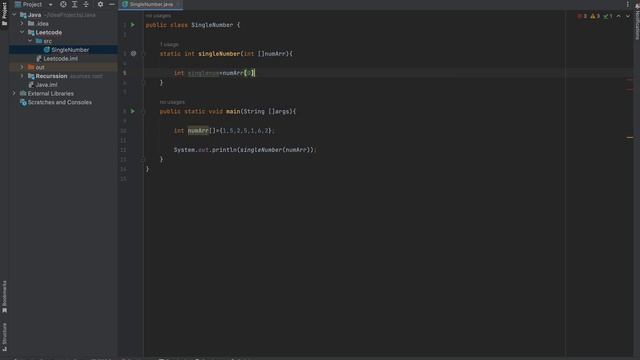Open the Project view dropdown
This screenshot has height=360, width=640.
click(x=51, y=4)
